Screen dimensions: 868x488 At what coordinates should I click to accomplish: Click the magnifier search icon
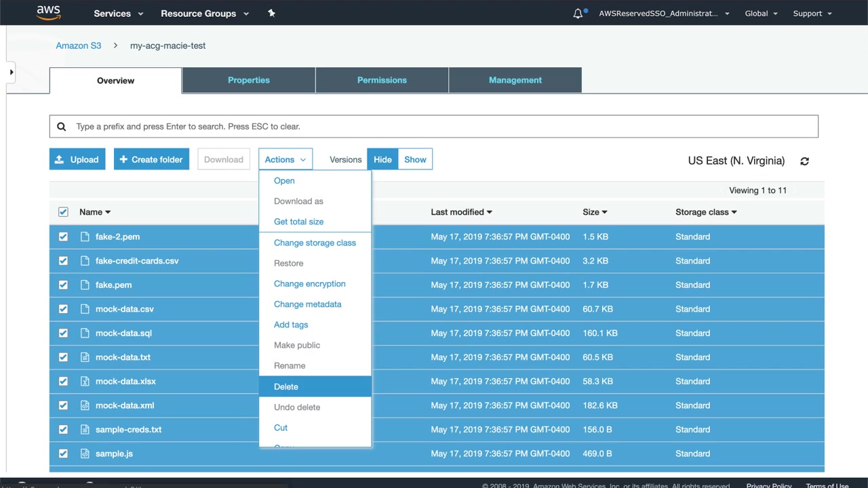coord(62,127)
